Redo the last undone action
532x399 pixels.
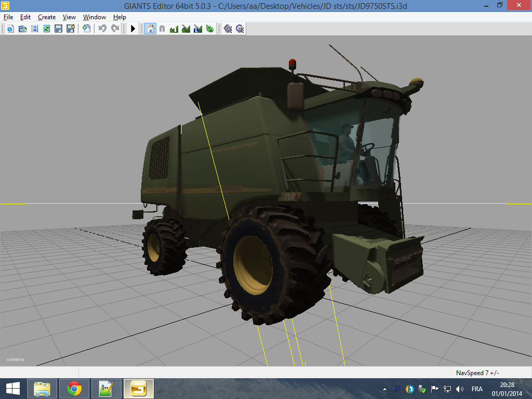(x=115, y=29)
